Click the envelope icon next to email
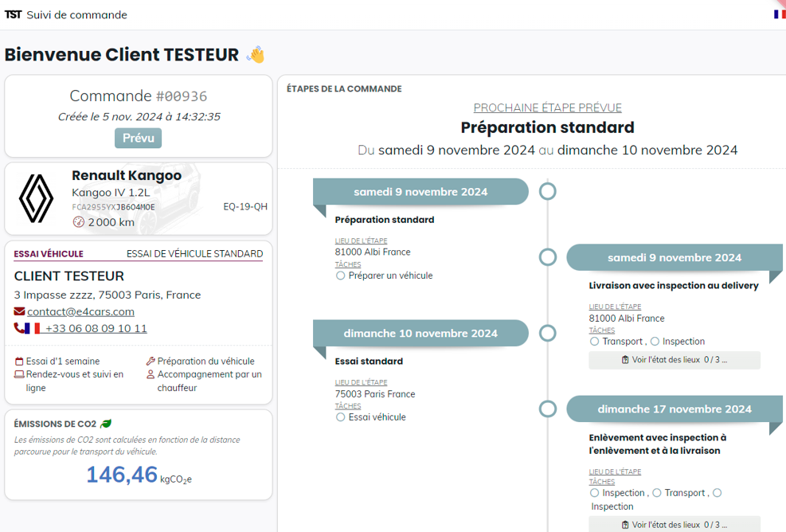 pyautogui.click(x=20, y=311)
